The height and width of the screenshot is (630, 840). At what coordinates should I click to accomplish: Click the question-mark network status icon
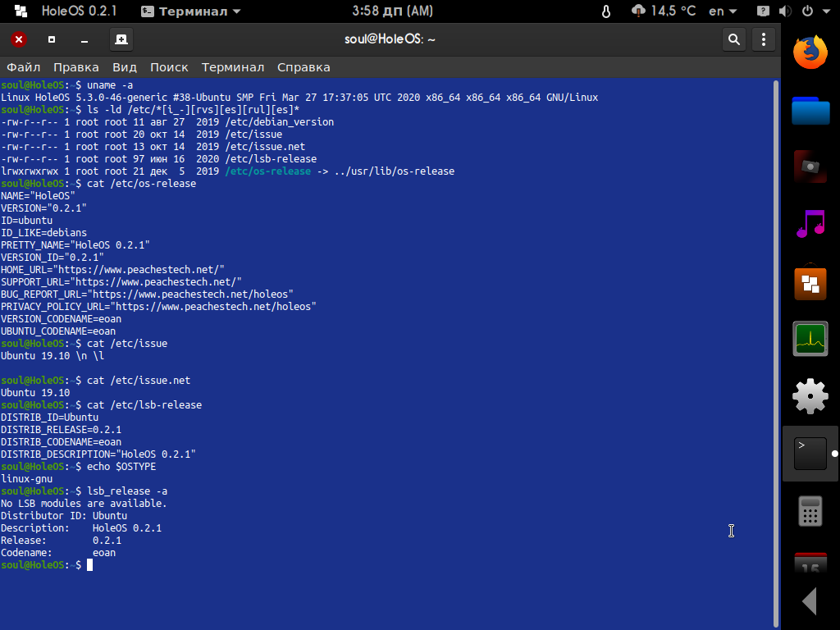pos(763,11)
